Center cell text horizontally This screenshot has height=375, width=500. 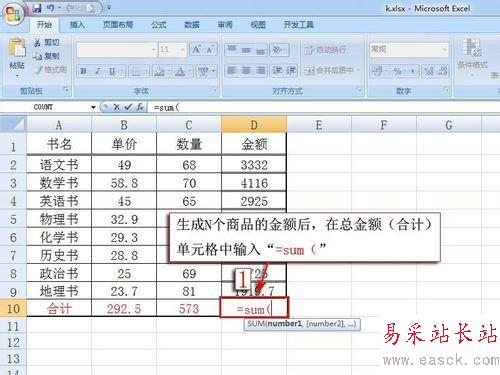[246, 71]
